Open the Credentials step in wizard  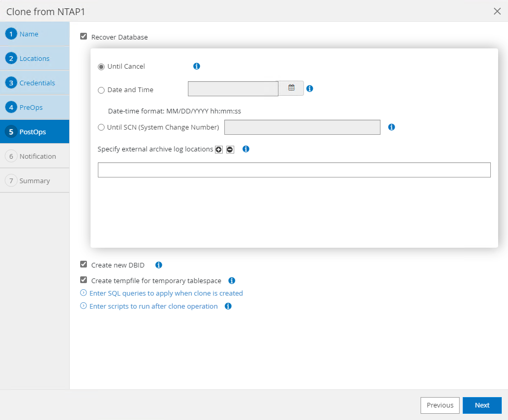[x=37, y=83]
